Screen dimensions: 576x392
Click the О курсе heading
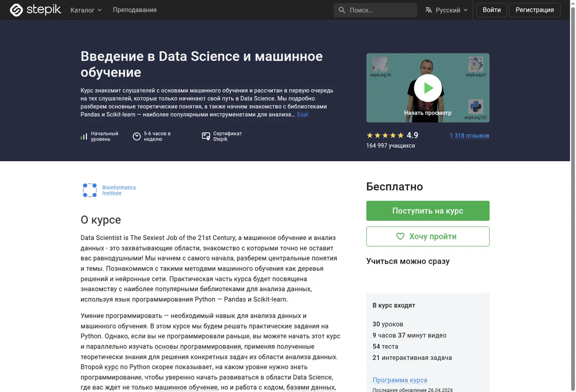101,220
